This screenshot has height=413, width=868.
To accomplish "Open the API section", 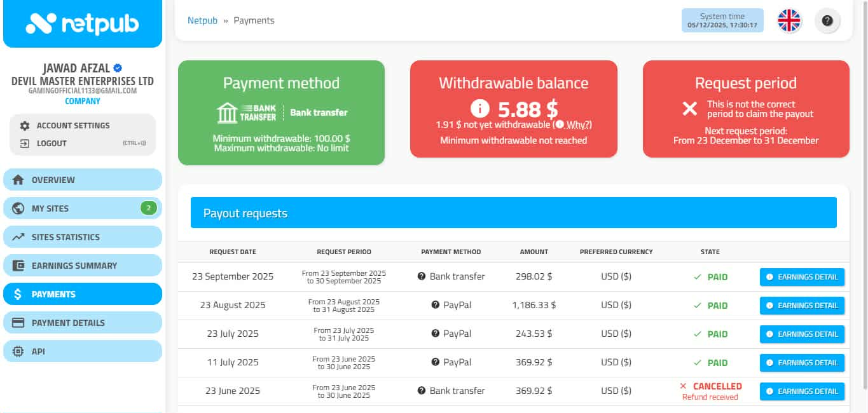I will 83,351.
